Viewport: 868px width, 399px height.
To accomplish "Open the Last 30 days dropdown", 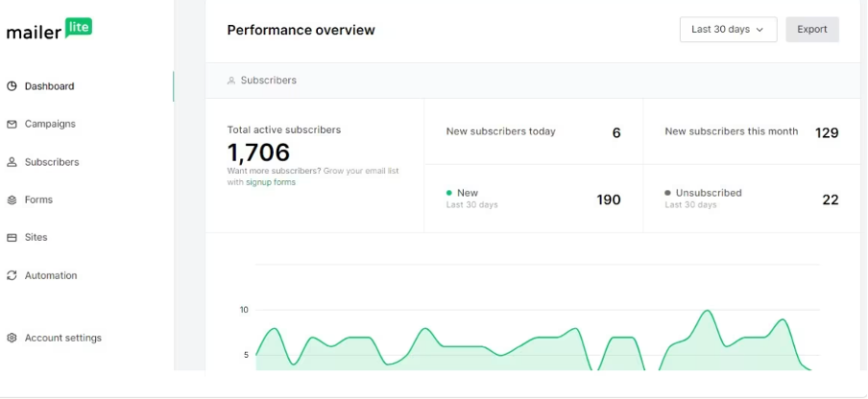I will 728,30.
